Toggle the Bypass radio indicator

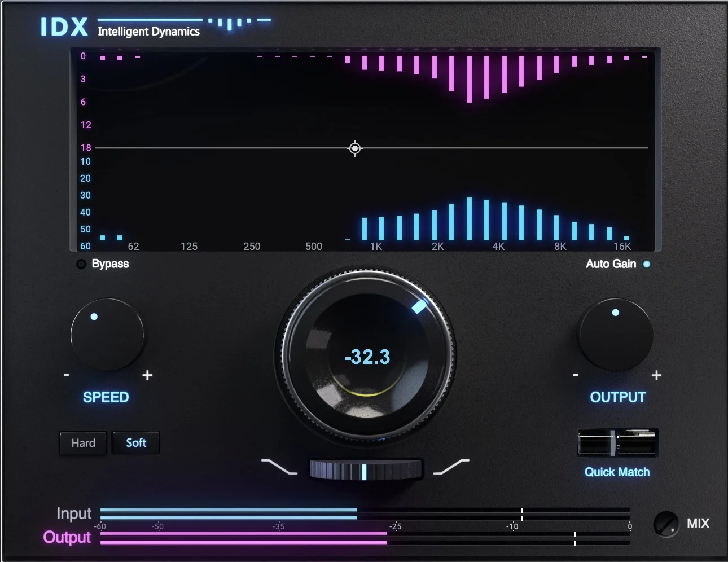tap(81, 264)
